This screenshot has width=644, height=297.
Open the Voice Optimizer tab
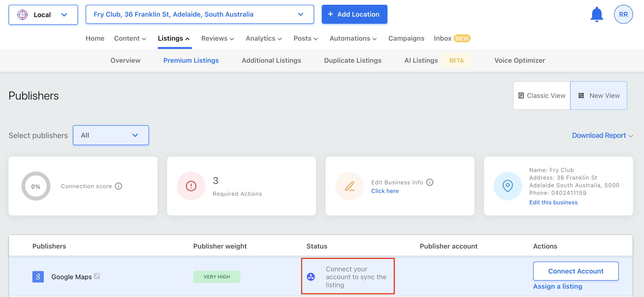[520, 60]
